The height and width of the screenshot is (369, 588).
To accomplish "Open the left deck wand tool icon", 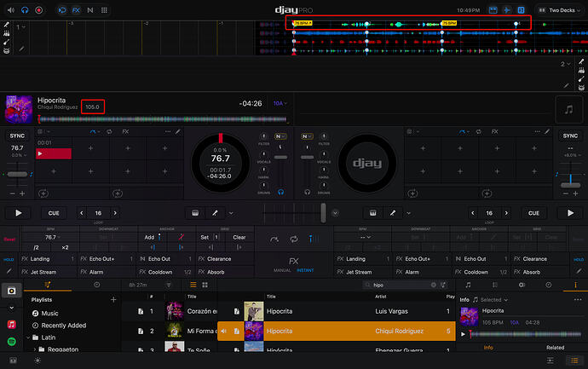I will coord(215,213).
